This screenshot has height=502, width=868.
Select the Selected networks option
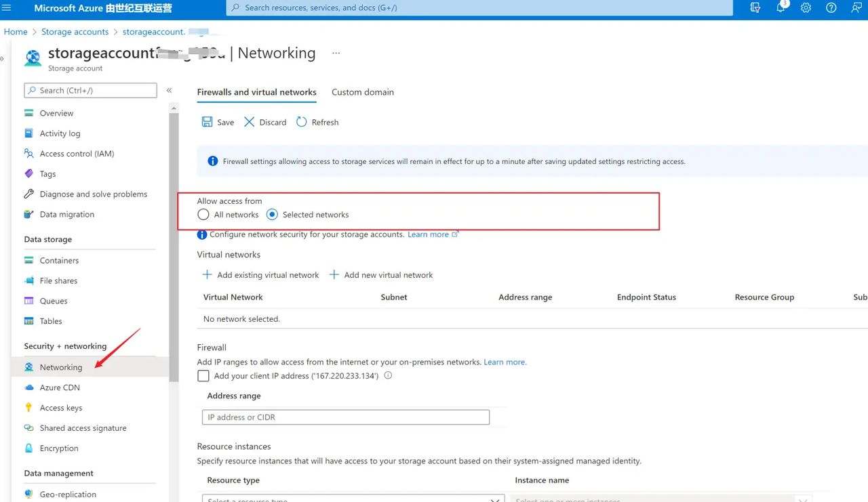tap(272, 214)
